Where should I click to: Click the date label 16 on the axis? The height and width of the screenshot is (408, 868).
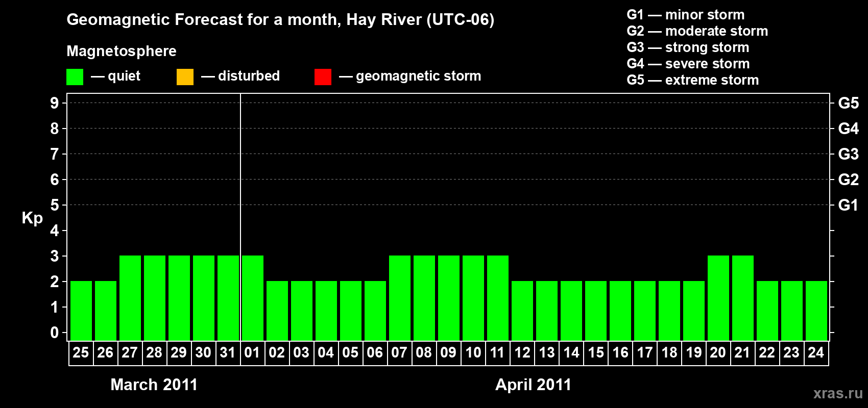pyautogui.click(x=620, y=352)
